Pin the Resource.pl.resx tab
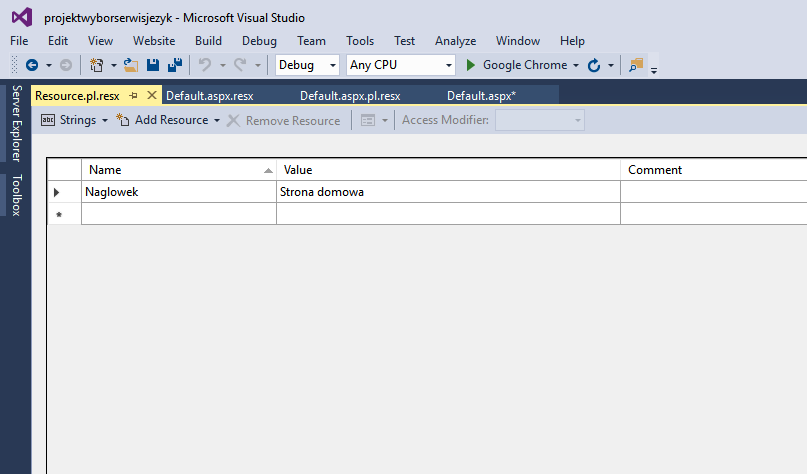This screenshot has width=807, height=474. (x=133, y=96)
